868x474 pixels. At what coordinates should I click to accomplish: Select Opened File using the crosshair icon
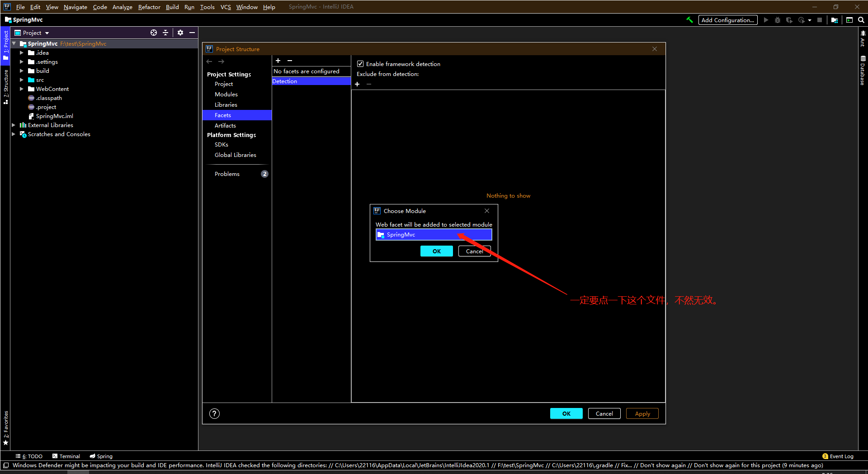point(154,33)
